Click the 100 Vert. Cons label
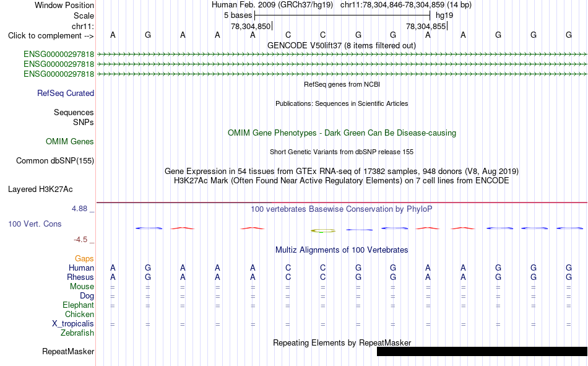The height and width of the screenshot is (366, 588). click(x=35, y=224)
